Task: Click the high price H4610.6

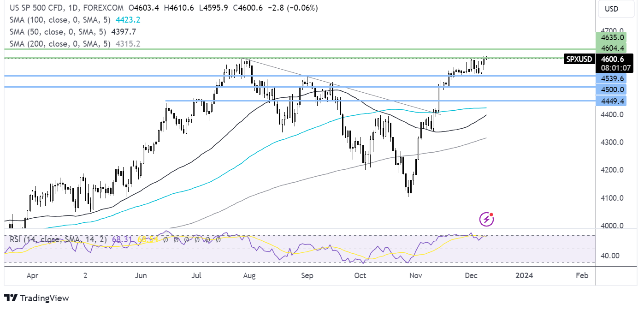Action: 180,8
